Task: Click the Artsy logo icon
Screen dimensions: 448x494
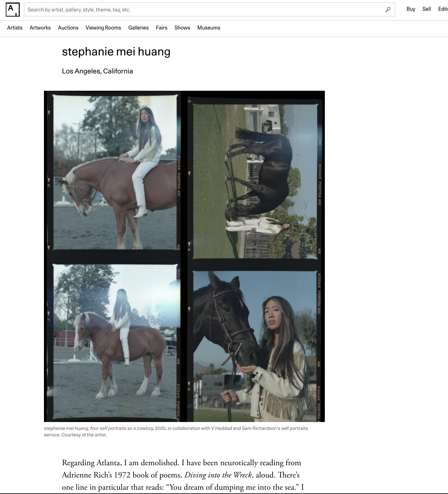Action: coord(12,9)
